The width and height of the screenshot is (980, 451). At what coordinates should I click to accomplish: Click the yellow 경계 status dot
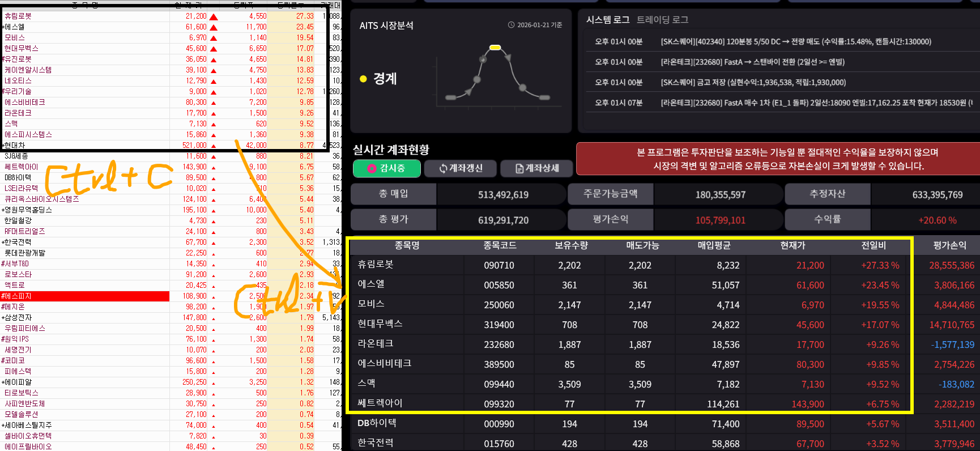tap(363, 79)
